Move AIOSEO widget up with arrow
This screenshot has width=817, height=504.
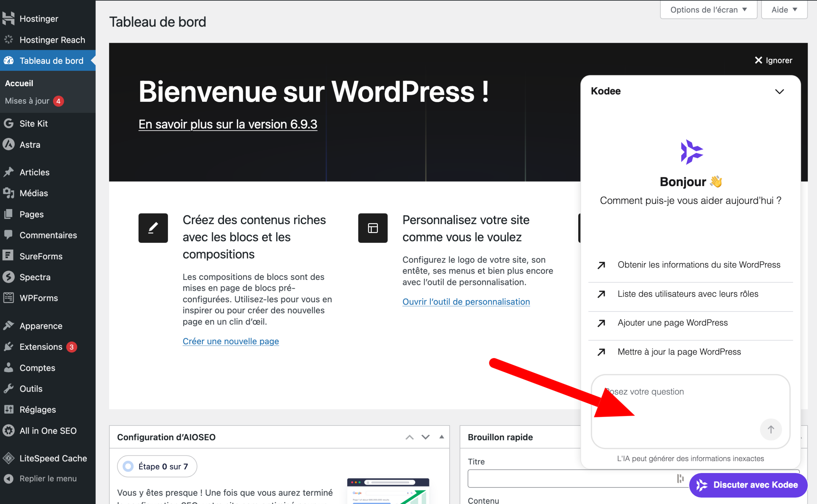[409, 437]
